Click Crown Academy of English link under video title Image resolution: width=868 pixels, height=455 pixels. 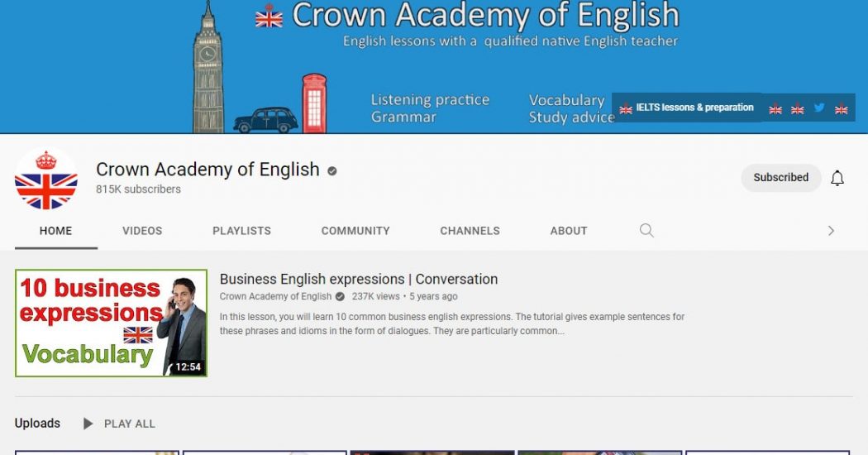click(275, 296)
